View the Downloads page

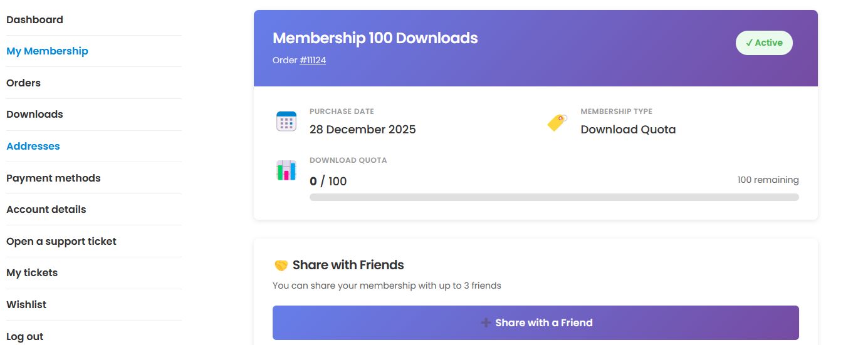pos(34,115)
